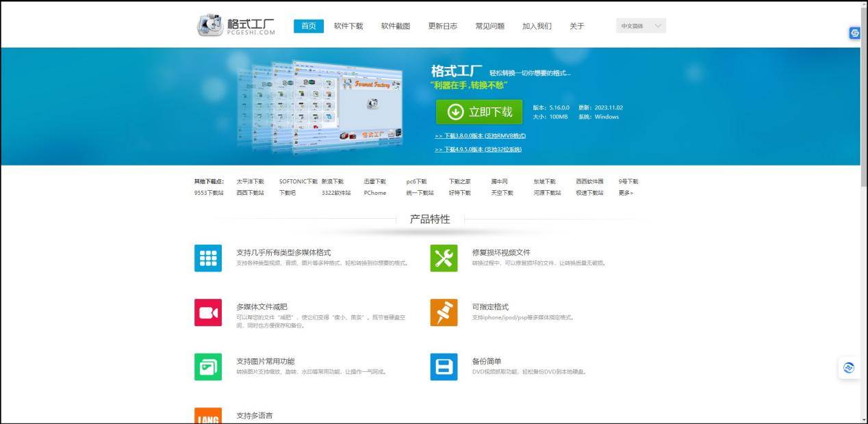The height and width of the screenshot is (424, 868).
Task: Click the 多媒体文件减肥 heading
Action: pos(261,306)
